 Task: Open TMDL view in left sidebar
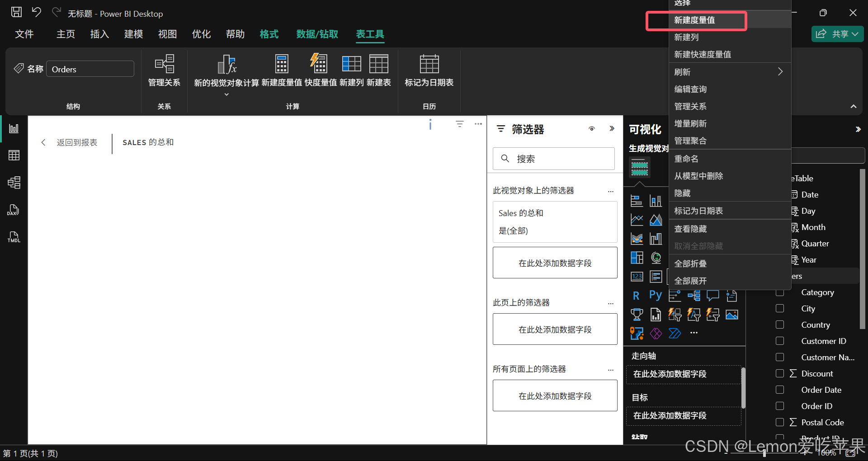tap(14, 237)
